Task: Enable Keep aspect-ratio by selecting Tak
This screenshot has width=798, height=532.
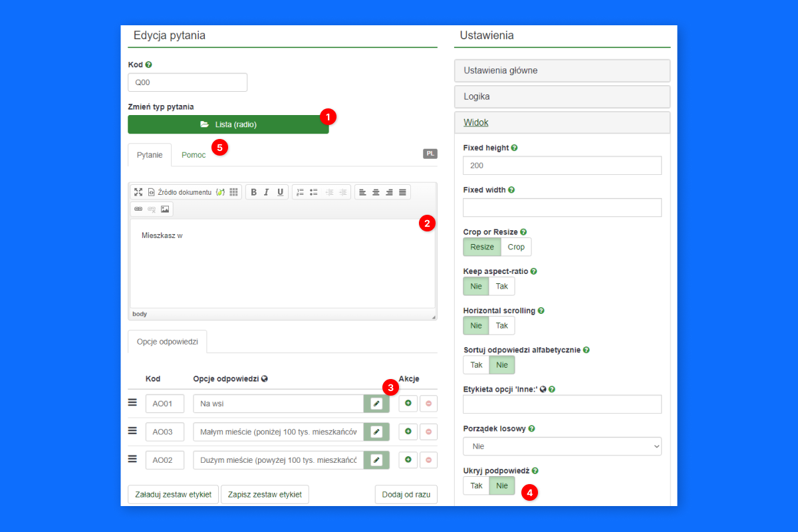Action: [501, 287]
